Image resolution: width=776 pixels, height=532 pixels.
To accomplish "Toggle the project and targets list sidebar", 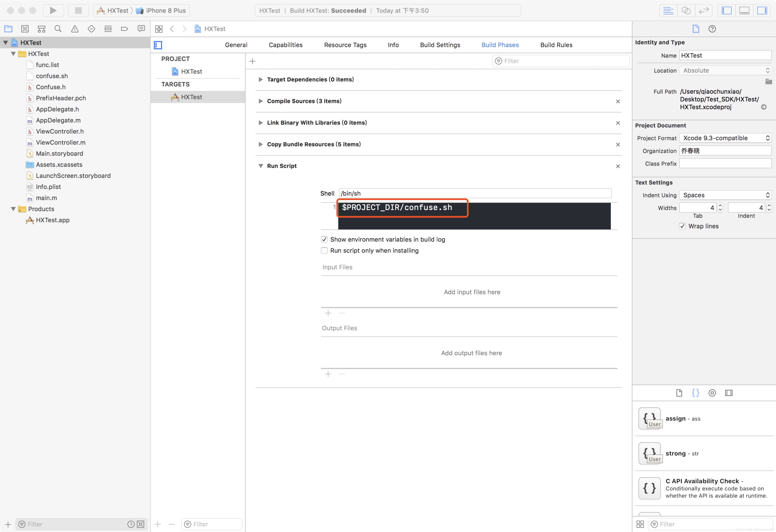I will tap(158, 45).
